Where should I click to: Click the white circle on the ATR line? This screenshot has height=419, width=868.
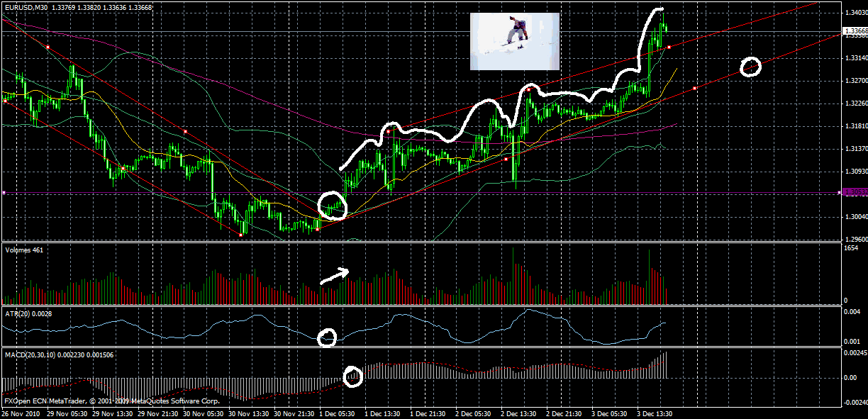pos(328,337)
